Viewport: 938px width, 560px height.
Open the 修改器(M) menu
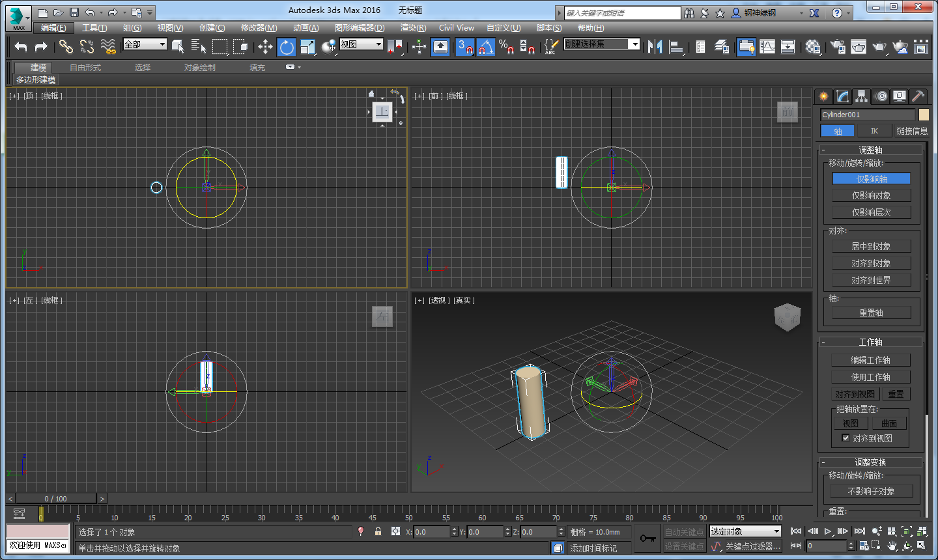(259, 28)
